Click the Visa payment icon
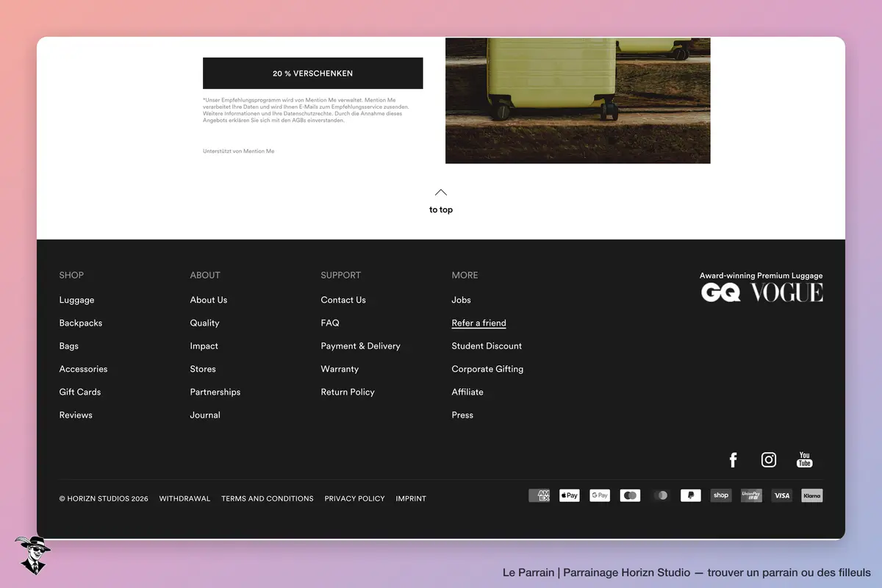 click(x=782, y=495)
